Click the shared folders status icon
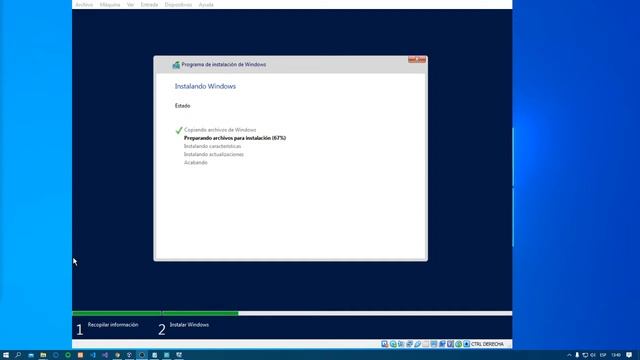This screenshot has height=360, width=640. click(426, 344)
